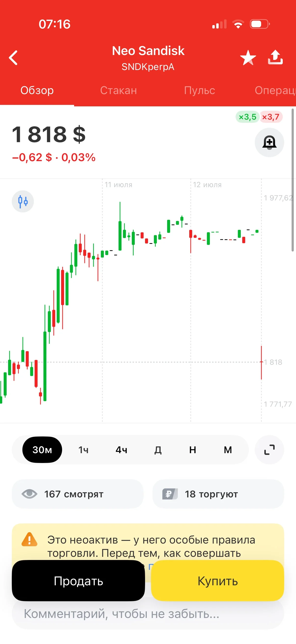
Task: Toggle the favorite star icon
Action: click(248, 58)
